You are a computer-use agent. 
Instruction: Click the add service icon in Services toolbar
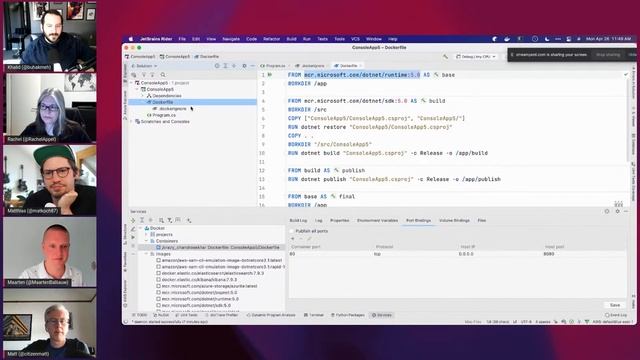coord(189,220)
